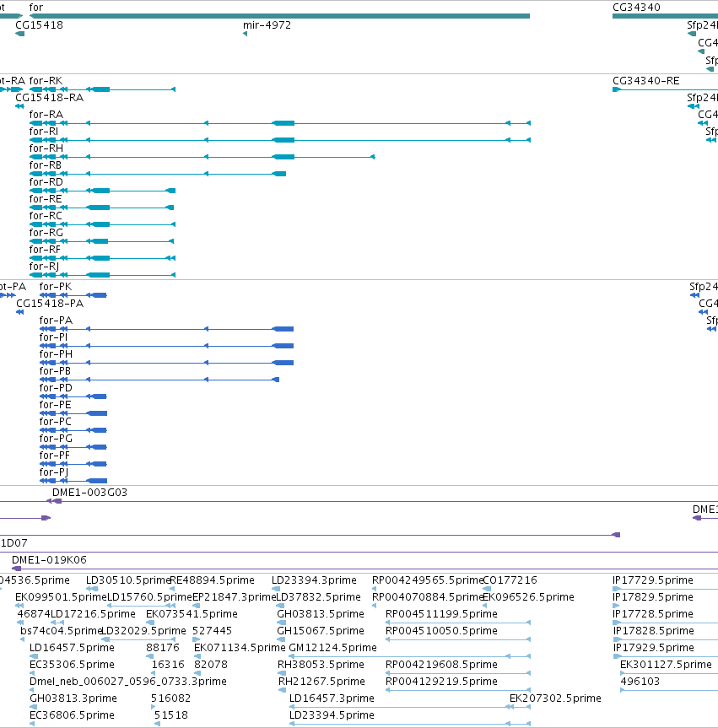Click the for-PC protein label

[x=56, y=422]
